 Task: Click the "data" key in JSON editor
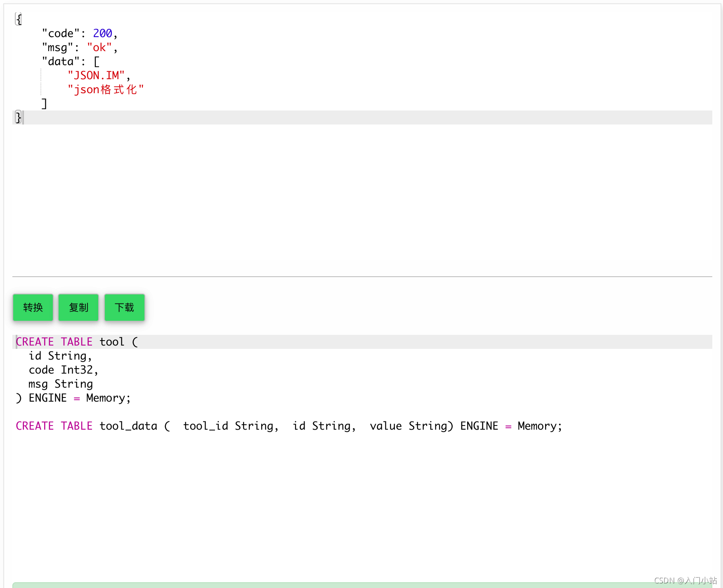coord(61,61)
